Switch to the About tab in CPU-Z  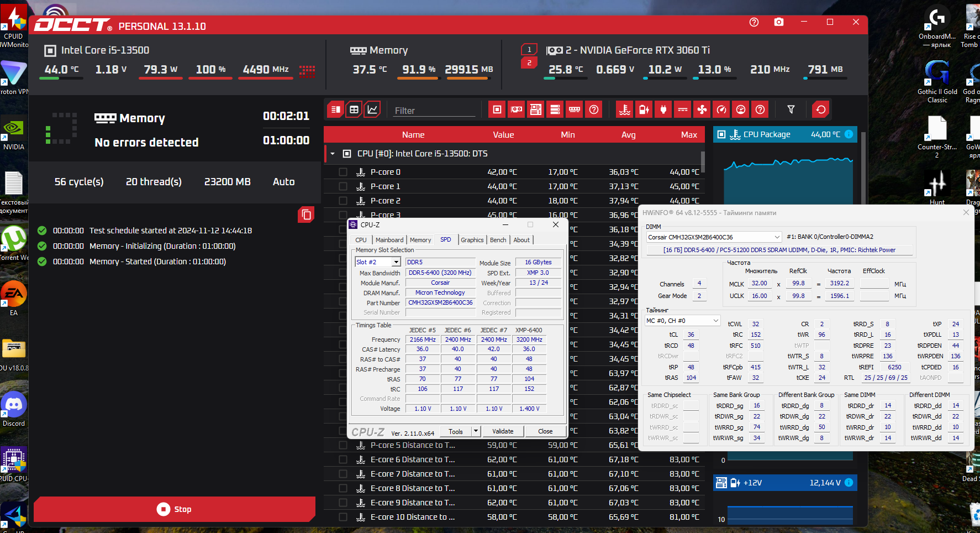coord(521,240)
